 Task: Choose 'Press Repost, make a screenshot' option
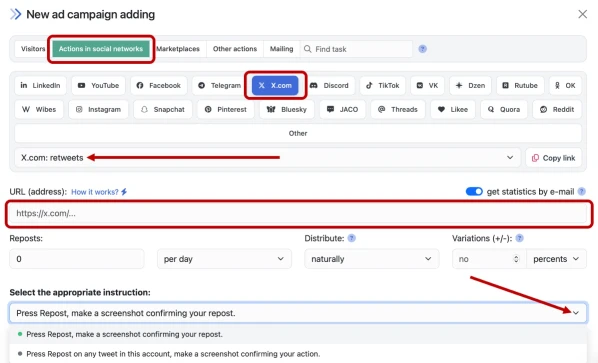(x=297, y=334)
